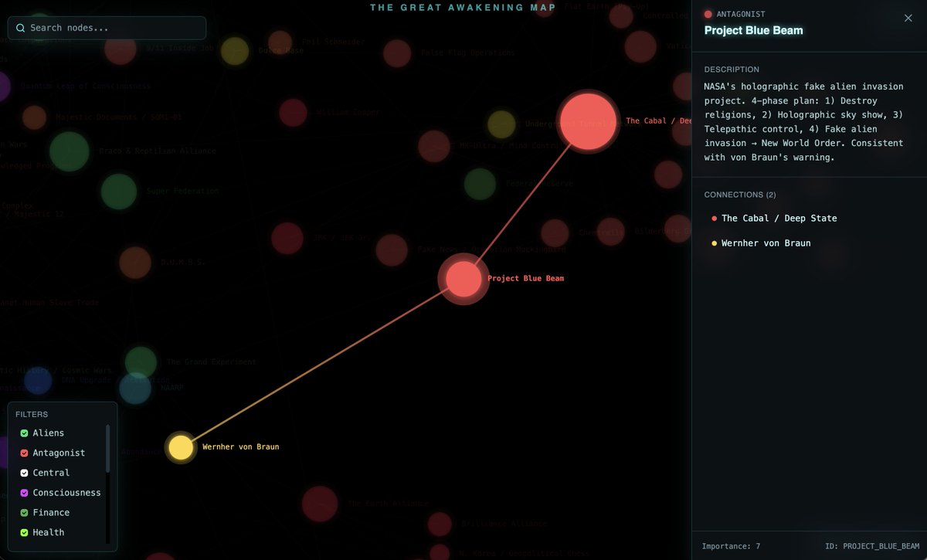
Task: Close the Project Blue Beam details panel
Action: [908, 18]
